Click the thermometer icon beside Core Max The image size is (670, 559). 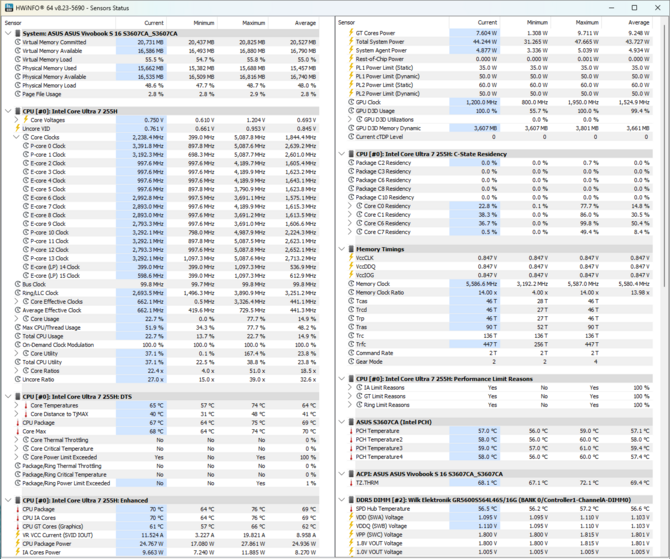pyautogui.click(x=18, y=431)
